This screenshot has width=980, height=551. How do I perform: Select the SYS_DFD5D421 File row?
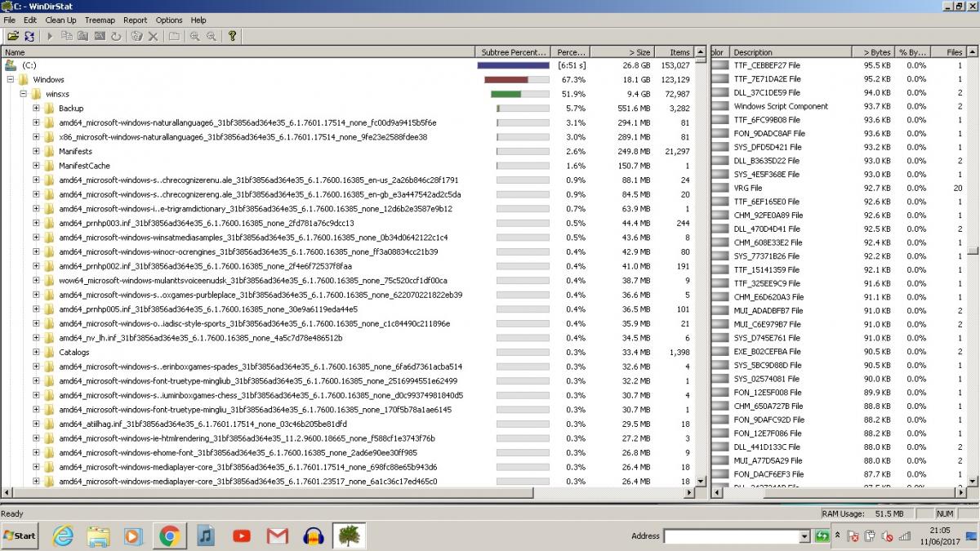pos(839,147)
